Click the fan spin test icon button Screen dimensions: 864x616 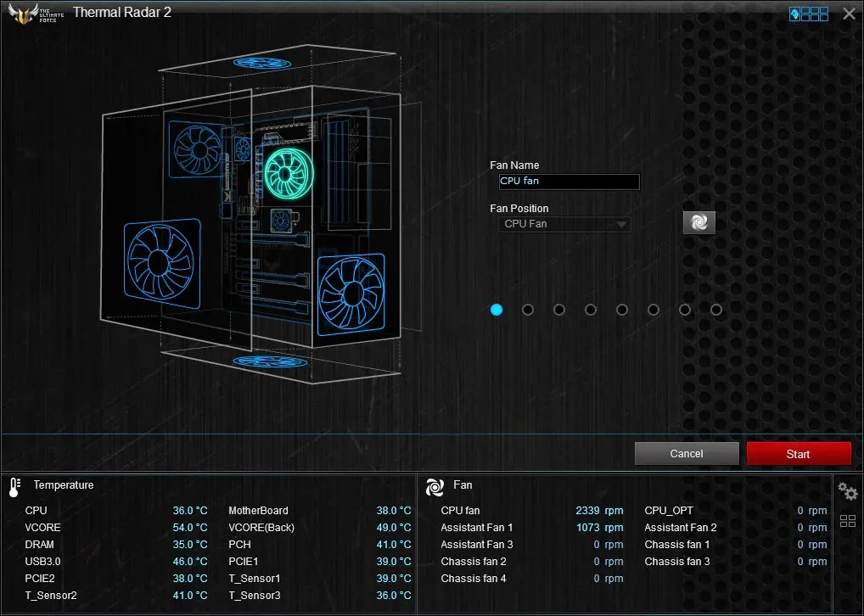[x=698, y=222]
